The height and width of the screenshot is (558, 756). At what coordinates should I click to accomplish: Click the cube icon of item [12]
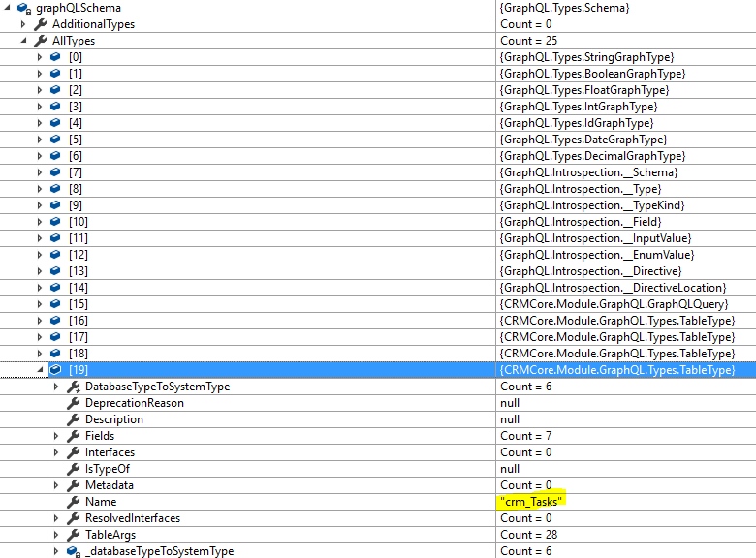pyautogui.click(x=55, y=255)
